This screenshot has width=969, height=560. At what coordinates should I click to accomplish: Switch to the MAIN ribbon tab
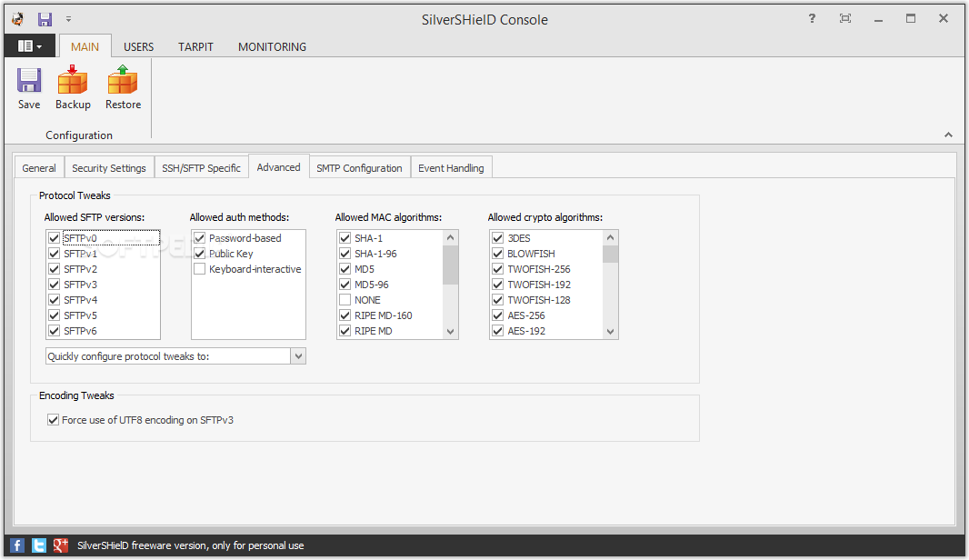point(85,47)
